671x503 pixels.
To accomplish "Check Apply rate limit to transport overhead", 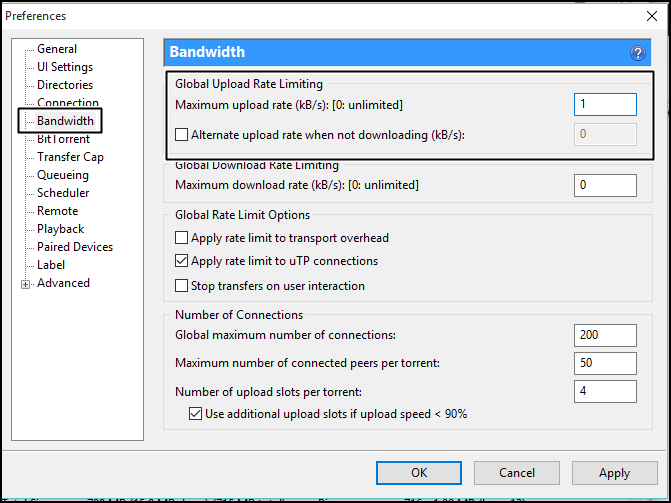I will pyautogui.click(x=181, y=238).
